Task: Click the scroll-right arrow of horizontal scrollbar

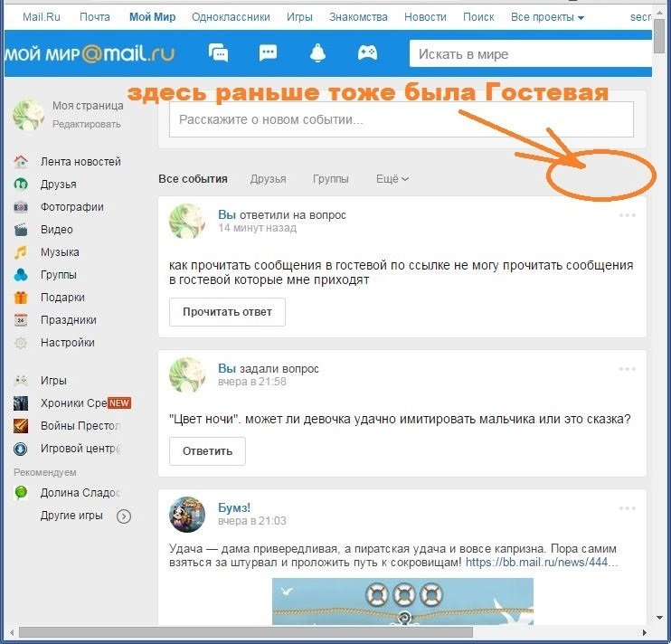Action: click(x=645, y=632)
